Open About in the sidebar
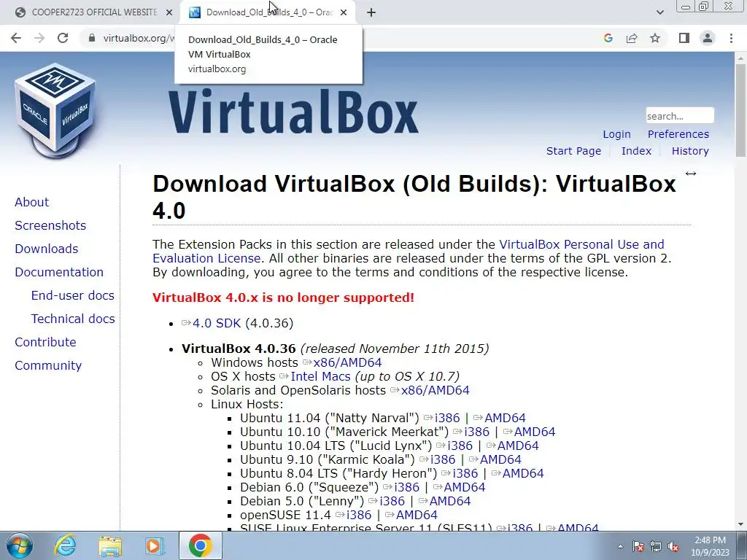Screen dimensions: 747x560 31,202
